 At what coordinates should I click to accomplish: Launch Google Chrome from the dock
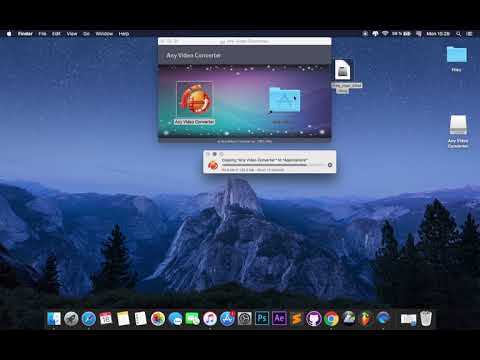[331, 319]
